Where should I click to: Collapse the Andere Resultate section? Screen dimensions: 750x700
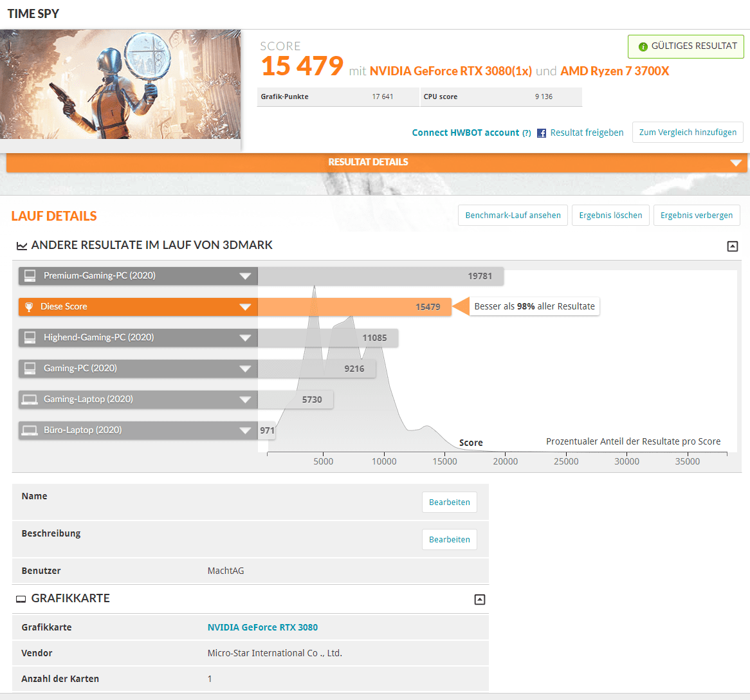[732, 246]
